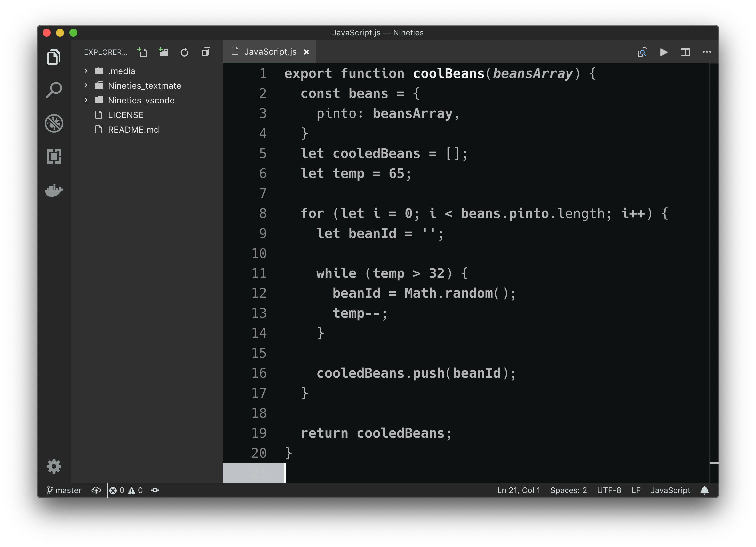Viewport: 756px width, 547px height.
Task: Expand the Nineties_vscode folder
Action: [x=141, y=100]
